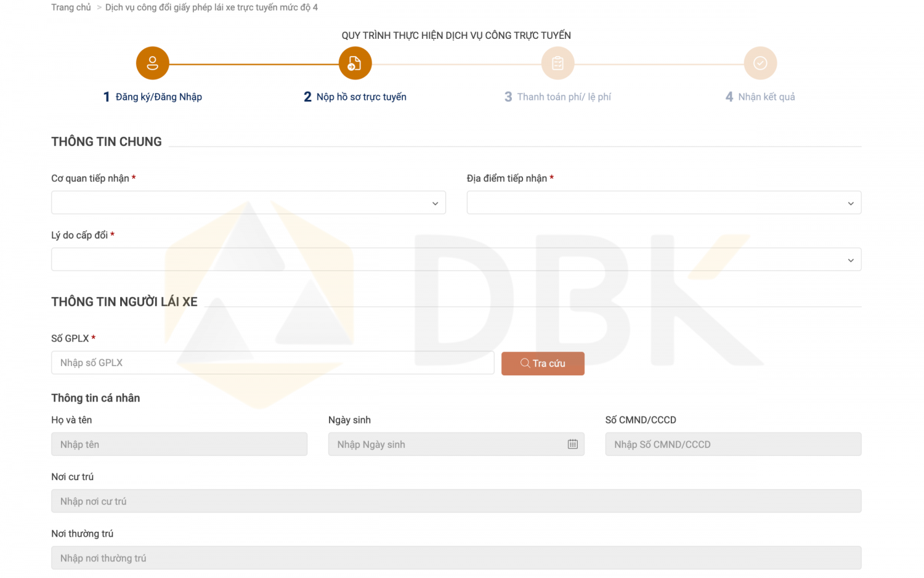Screen dimensions: 924x578
Task: Click the breadcrumb for Dịch vụ công đổi giấy phép
Action: click(x=211, y=7)
